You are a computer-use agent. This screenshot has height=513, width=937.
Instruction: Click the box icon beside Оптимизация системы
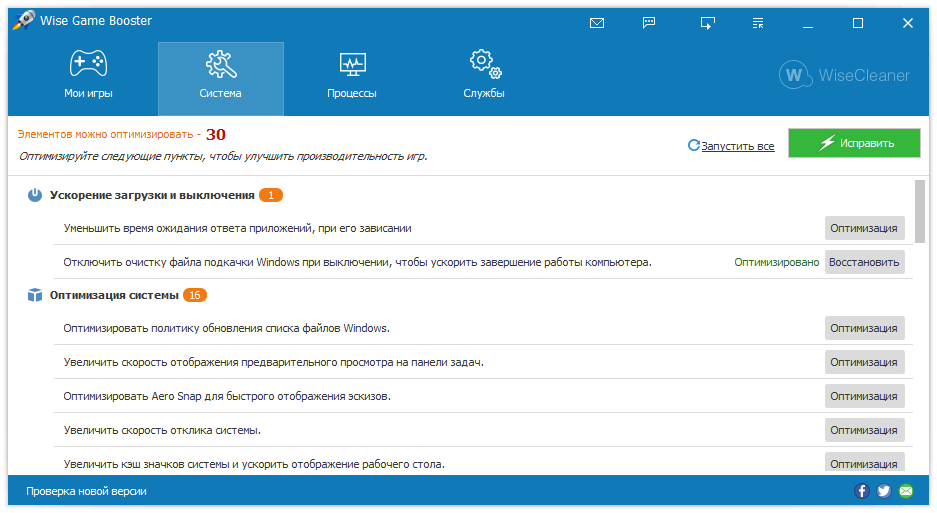coord(35,295)
